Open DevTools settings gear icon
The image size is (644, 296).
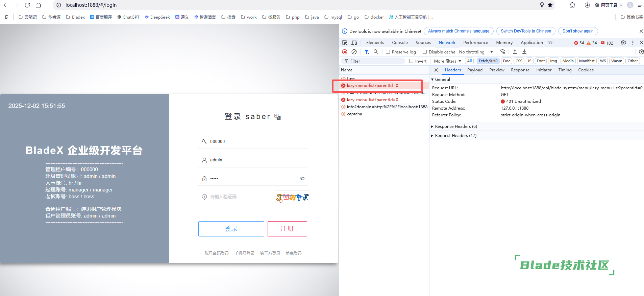pyautogui.click(x=623, y=43)
